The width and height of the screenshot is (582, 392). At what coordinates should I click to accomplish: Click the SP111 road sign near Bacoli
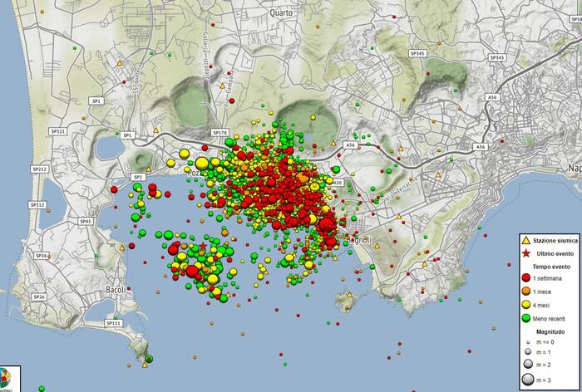point(114,322)
